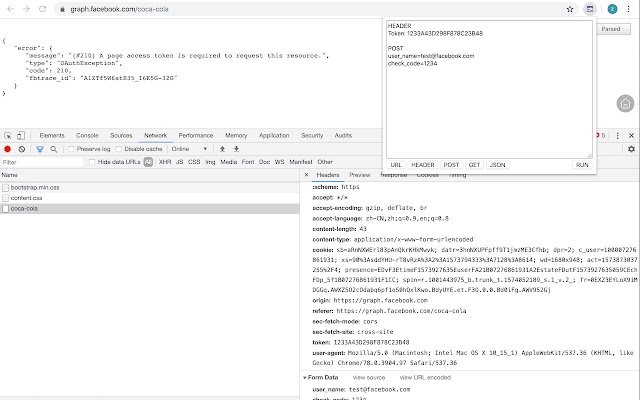The width and height of the screenshot is (640, 400).
Task: Click JSON button in extension popup
Action: (497, 165)
